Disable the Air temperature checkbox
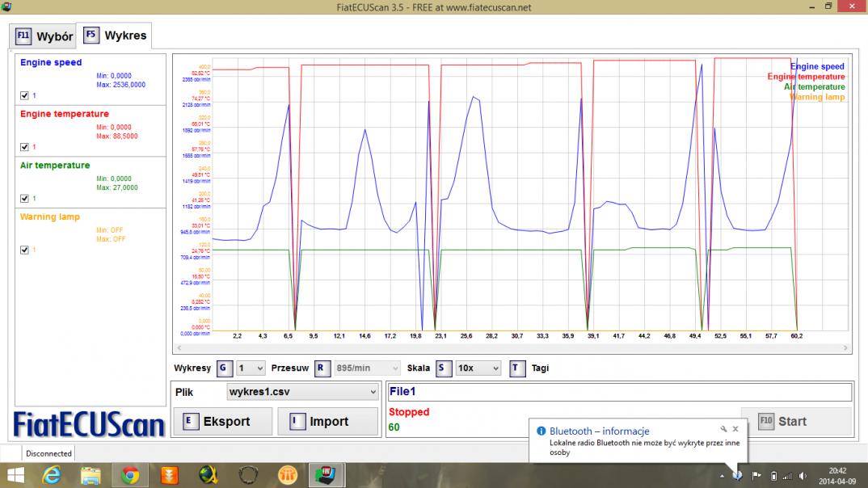 tap(24, 198)
